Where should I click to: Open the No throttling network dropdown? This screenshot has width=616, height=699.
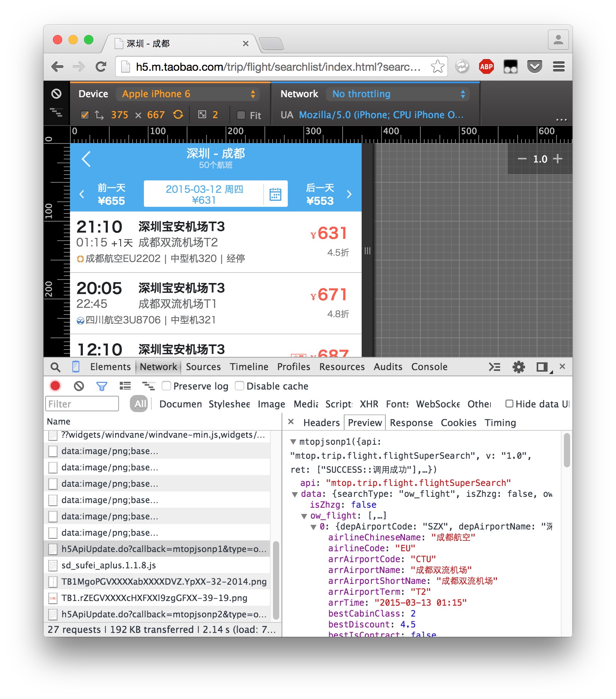pos(398,94)
